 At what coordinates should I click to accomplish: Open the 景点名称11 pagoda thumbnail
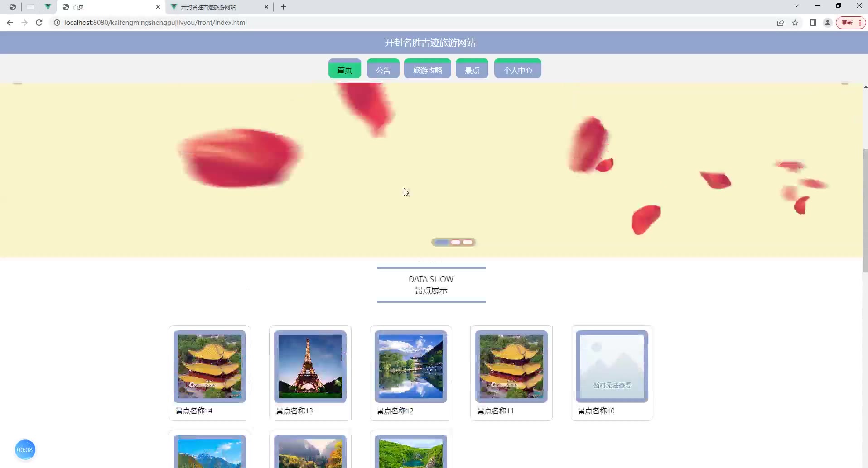coord(511,367)
